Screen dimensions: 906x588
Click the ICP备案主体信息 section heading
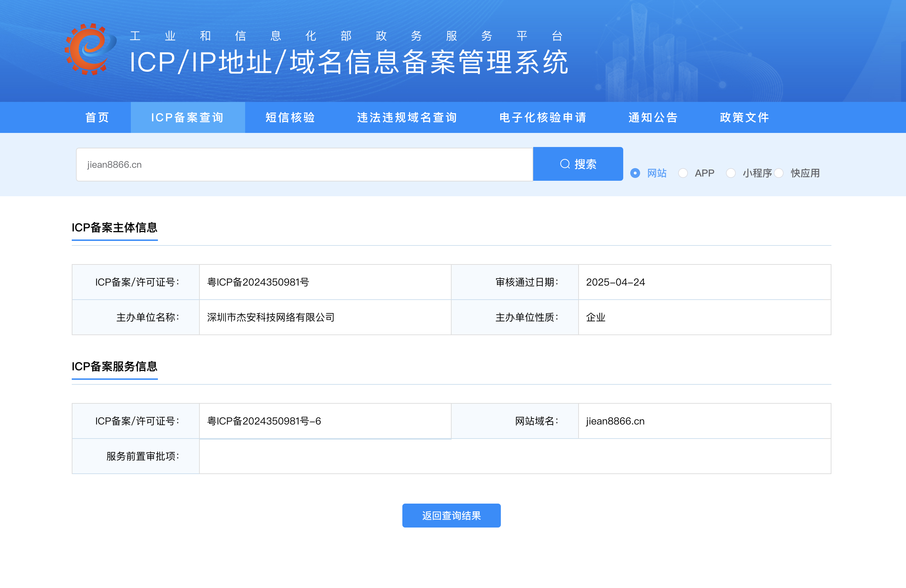(115, 228)
